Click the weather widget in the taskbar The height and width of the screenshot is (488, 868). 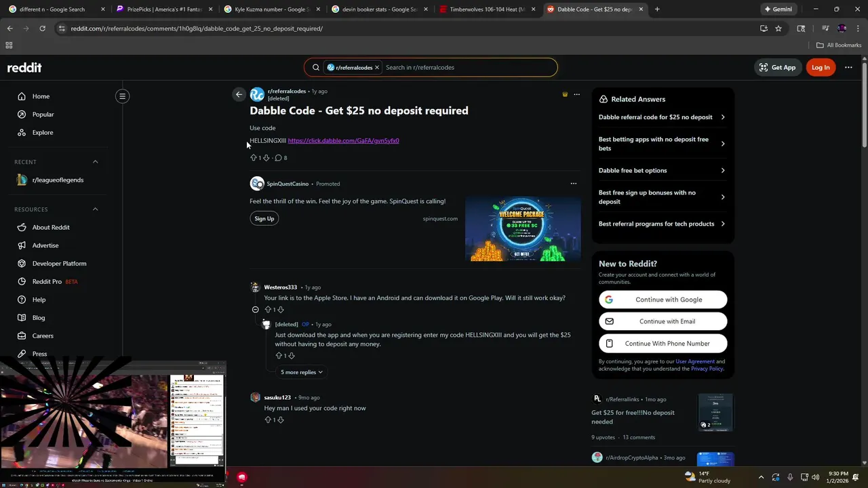[709, 477]
